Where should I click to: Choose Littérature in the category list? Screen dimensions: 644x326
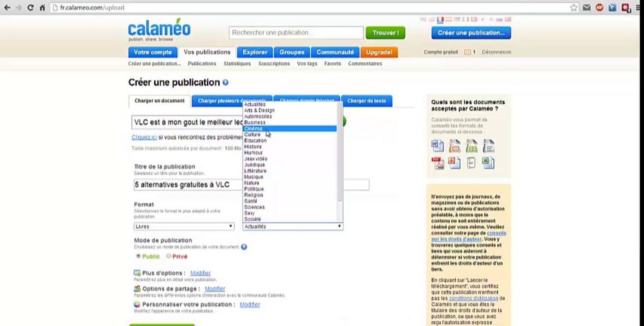(290, 171)
